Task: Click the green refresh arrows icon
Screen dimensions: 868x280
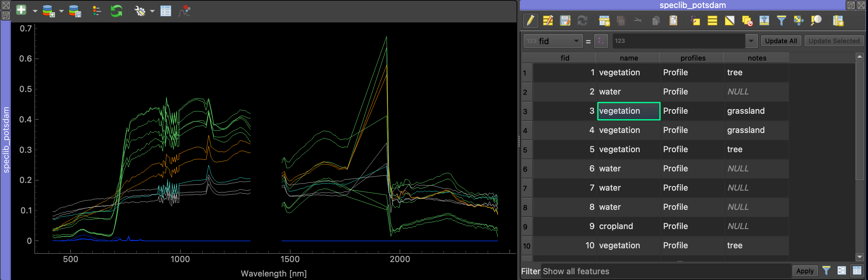Action: click(116, 11)
